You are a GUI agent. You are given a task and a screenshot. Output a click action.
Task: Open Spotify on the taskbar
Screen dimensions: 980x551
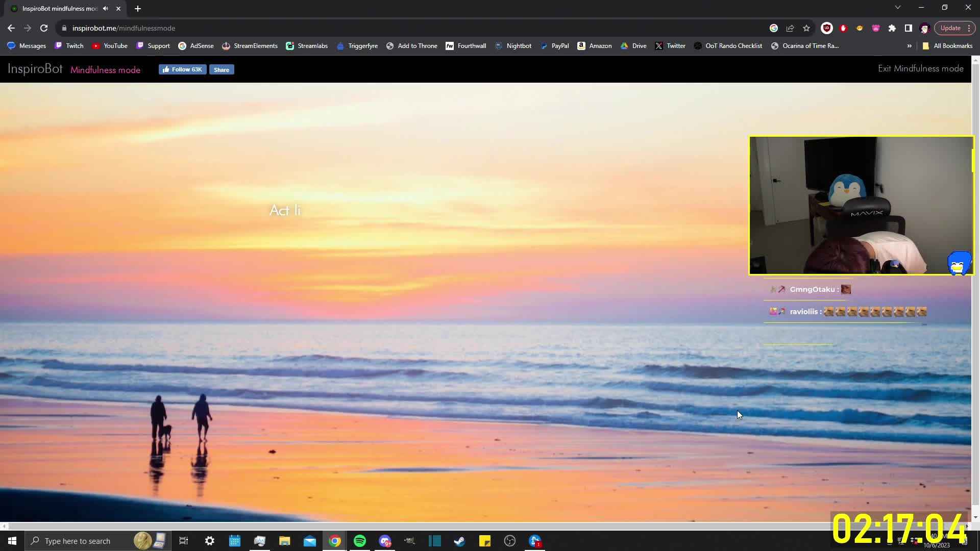click(x=360, y=541)
